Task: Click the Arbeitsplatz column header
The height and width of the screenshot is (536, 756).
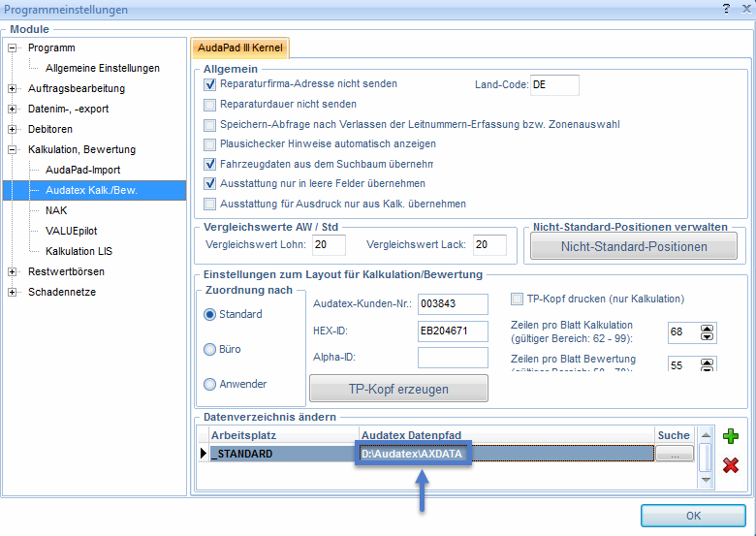Action: tap(284, 435)
